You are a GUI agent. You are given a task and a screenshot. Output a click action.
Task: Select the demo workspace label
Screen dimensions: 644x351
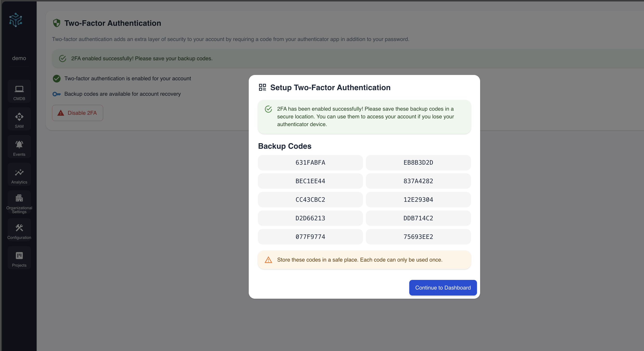19,58
